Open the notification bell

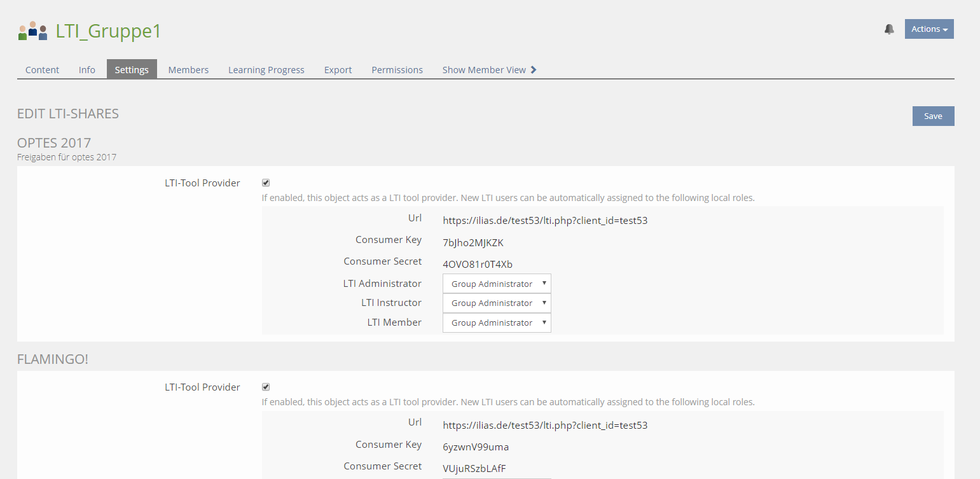[889, 29]
